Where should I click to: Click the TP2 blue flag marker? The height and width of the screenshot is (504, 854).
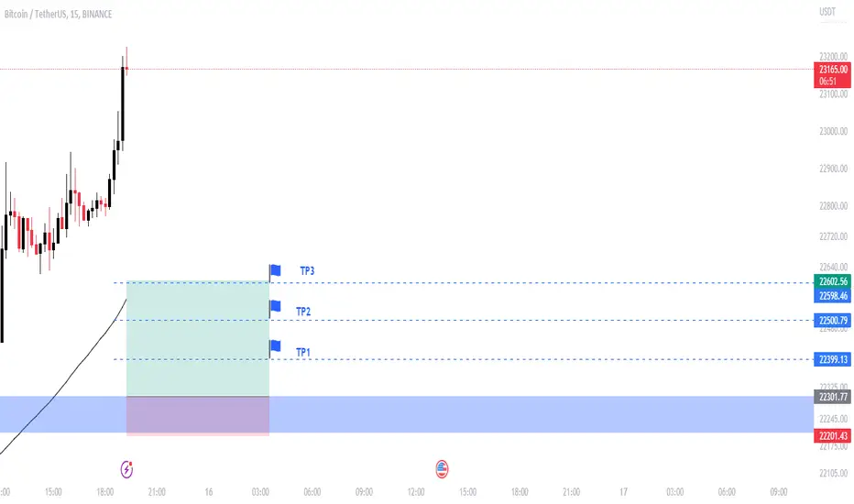[x=275, y=306]
